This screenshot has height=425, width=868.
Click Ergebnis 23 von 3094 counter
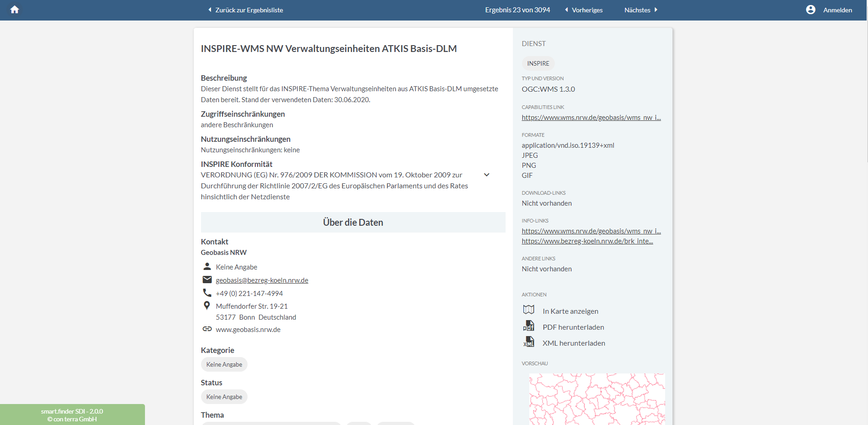[x=517, y=10]
